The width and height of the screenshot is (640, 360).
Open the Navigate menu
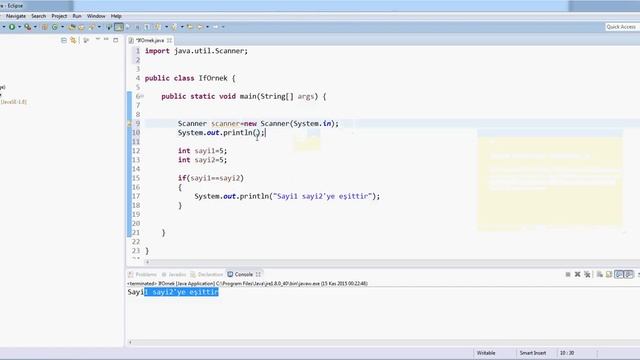point(16,16)
